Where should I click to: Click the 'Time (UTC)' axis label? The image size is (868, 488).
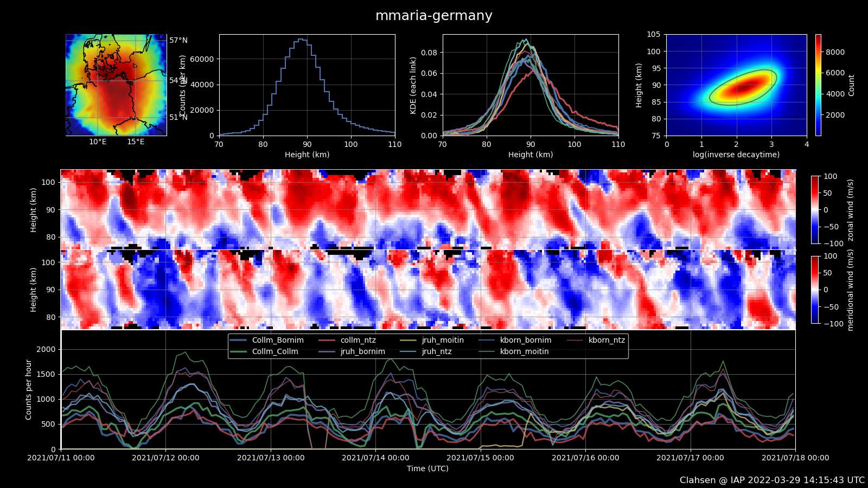coord(428,468)
